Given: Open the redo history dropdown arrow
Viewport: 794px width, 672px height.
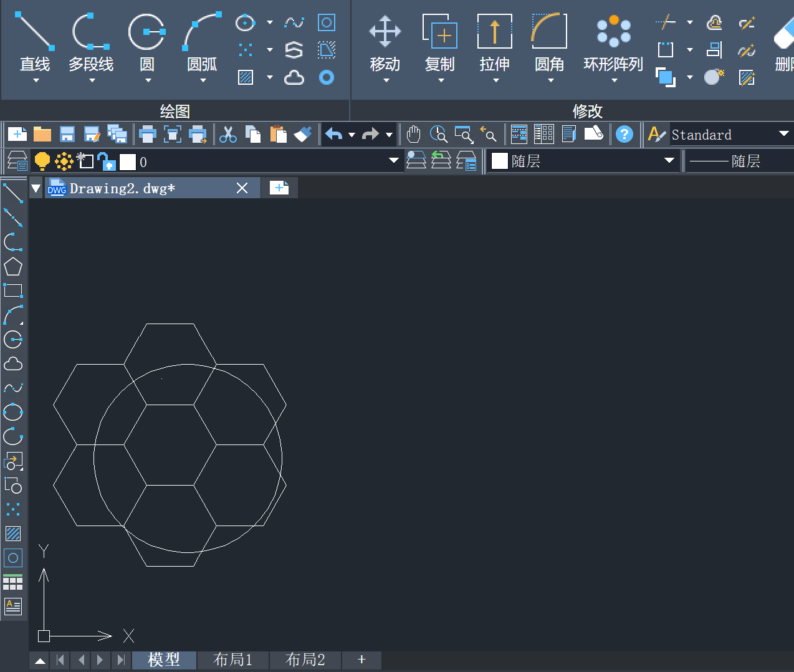Looking at the screenshot, I should point(389,135).
